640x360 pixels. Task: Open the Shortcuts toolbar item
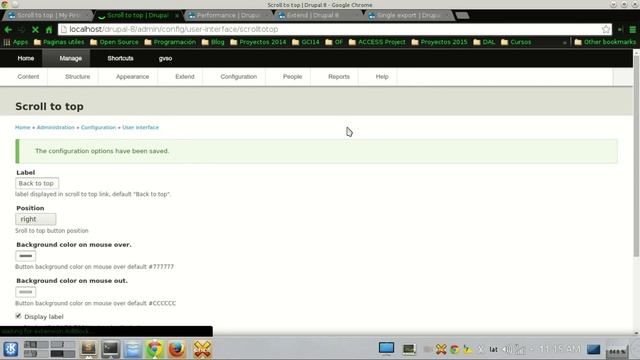coord(120,58)
